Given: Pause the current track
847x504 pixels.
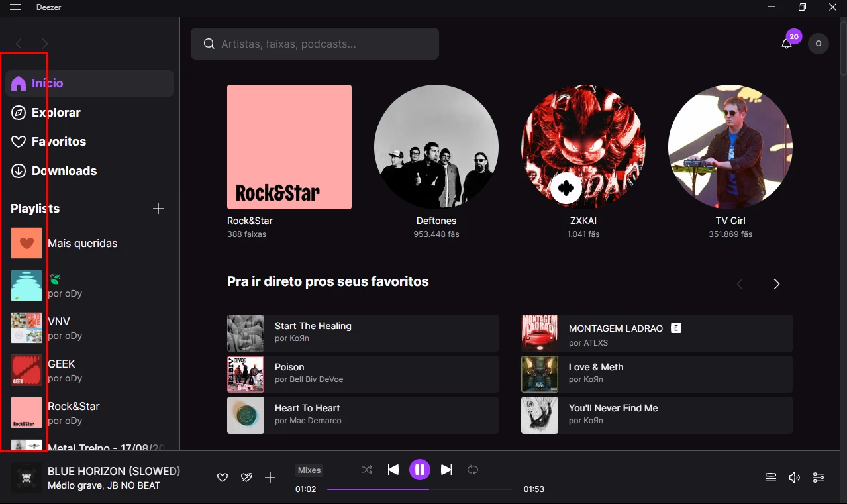Looking at the screenshot, I should (420, 470).
